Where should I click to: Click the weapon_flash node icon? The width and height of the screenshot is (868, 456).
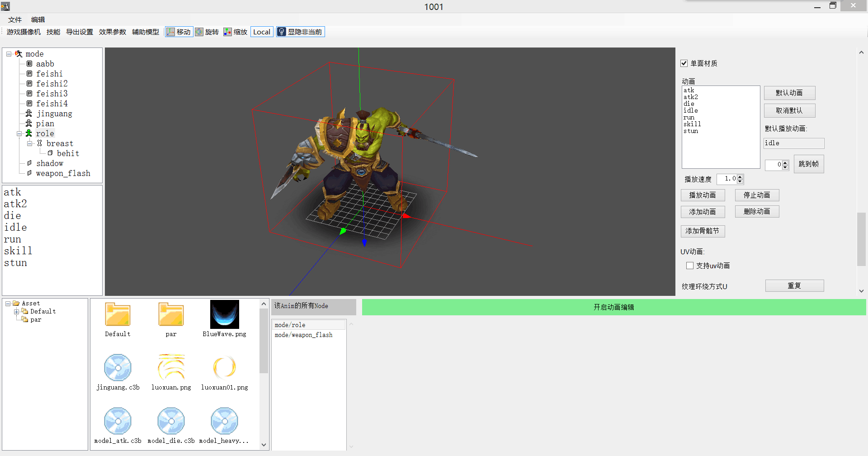(x=29, y=173)
